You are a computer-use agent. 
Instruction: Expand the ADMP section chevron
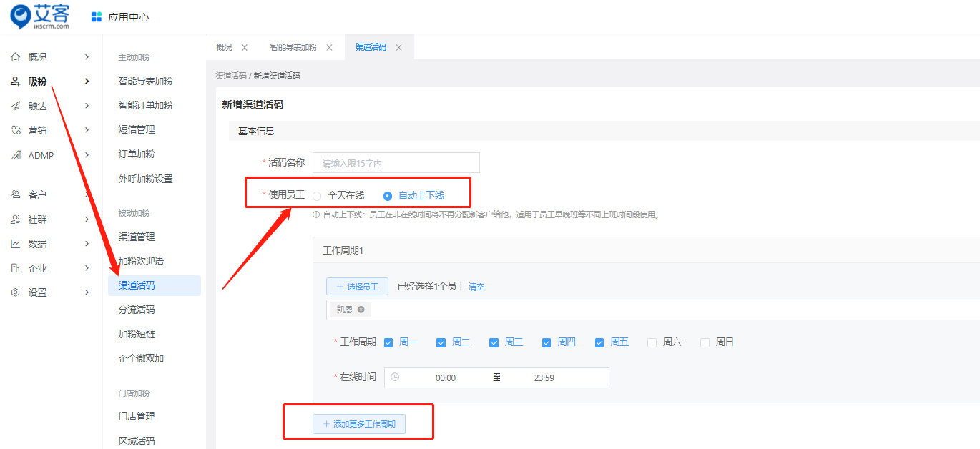(x=87, y=155)
